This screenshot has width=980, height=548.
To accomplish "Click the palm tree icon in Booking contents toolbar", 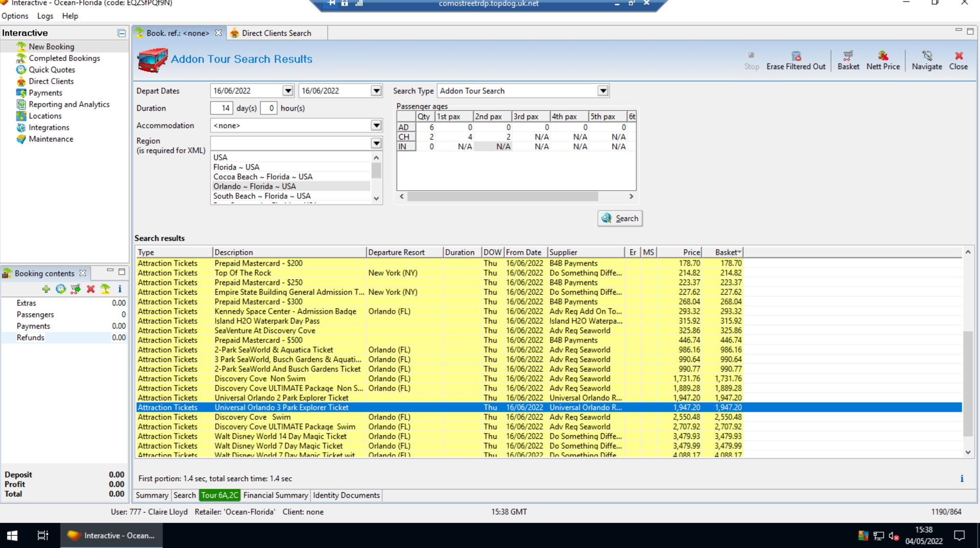I will coord(106,289).
